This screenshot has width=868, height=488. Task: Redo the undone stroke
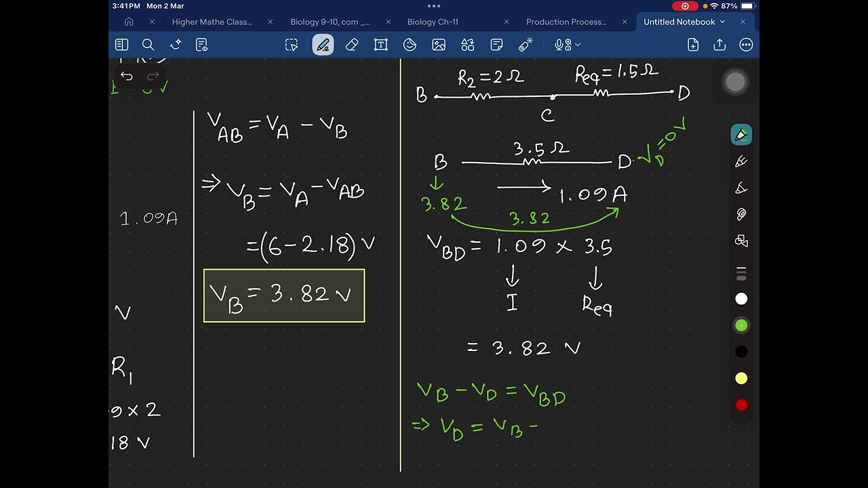(x=153, y=76)
